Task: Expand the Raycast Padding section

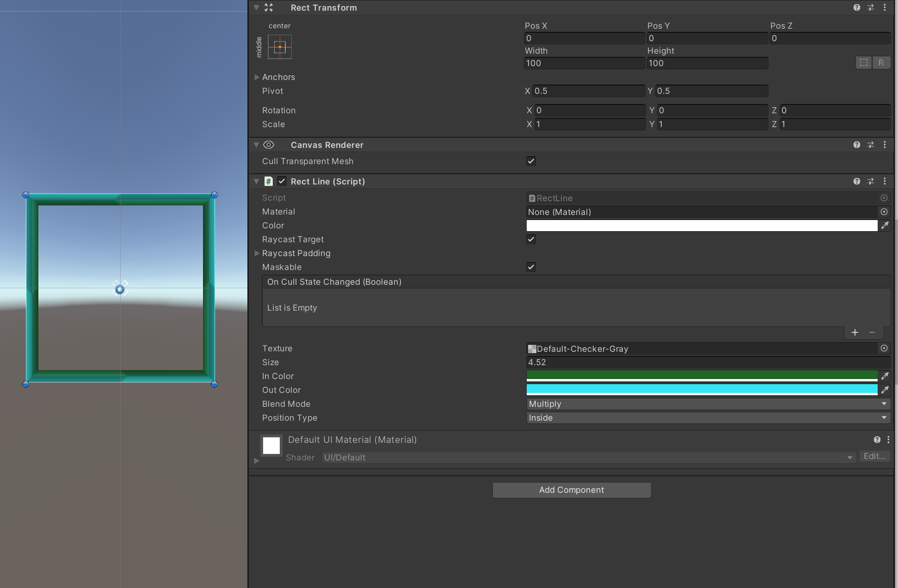Action: point(258,253)
